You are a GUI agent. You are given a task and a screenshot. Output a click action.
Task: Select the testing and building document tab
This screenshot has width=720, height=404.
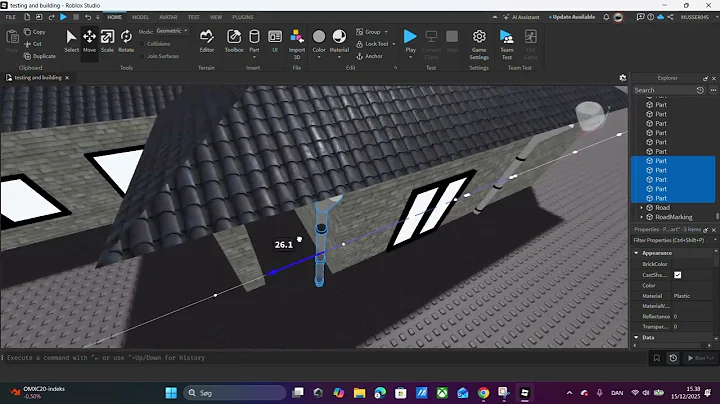pos(38,78)
